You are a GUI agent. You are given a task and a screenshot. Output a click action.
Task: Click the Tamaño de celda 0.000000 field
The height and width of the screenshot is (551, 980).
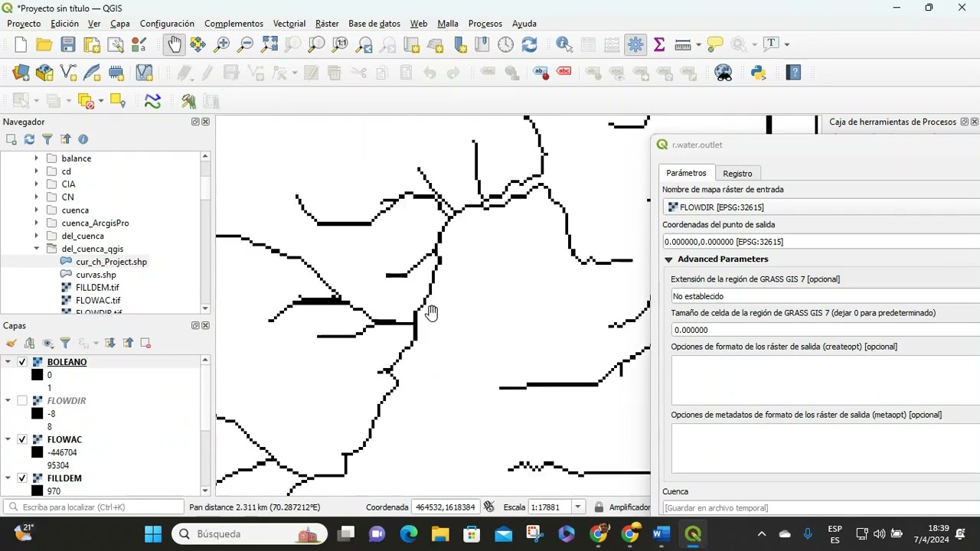point(825,330)
